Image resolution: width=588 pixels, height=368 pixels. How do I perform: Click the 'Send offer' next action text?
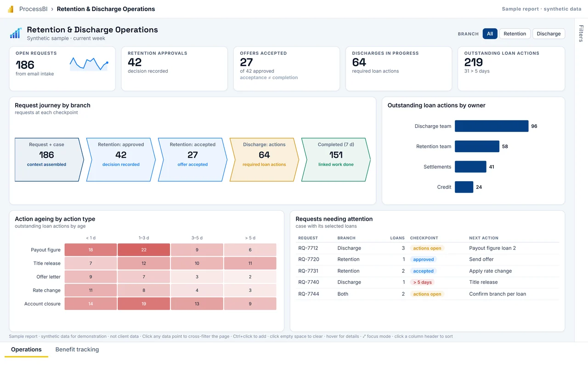(x=481, y=259)
